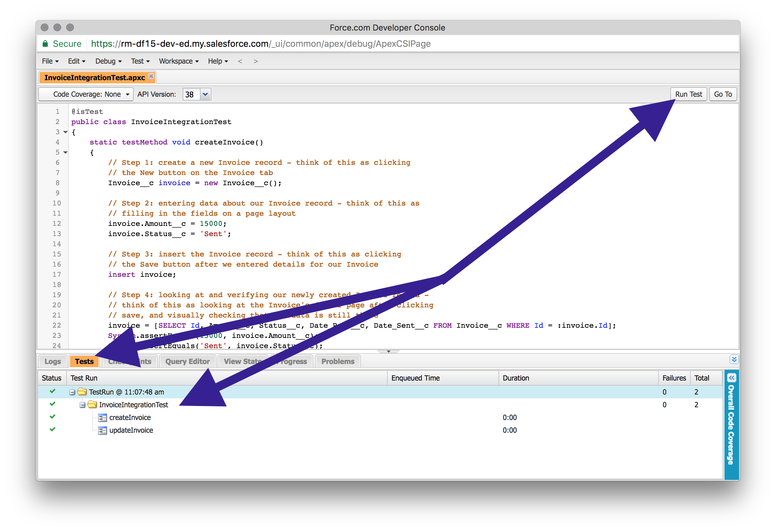This screenshot has width=776, height=532.
Task: Click the green Secure lock icon
Action: 45,44
